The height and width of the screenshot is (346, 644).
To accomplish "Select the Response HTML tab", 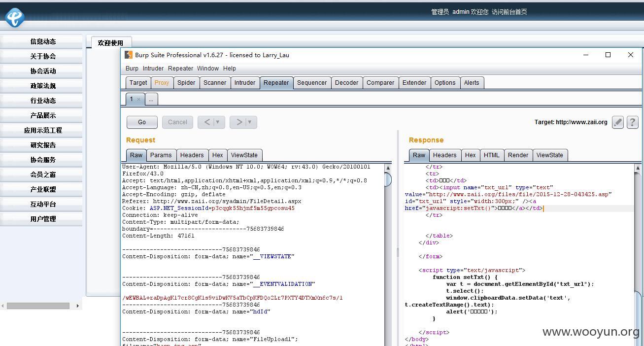I will tap(492, 155).
